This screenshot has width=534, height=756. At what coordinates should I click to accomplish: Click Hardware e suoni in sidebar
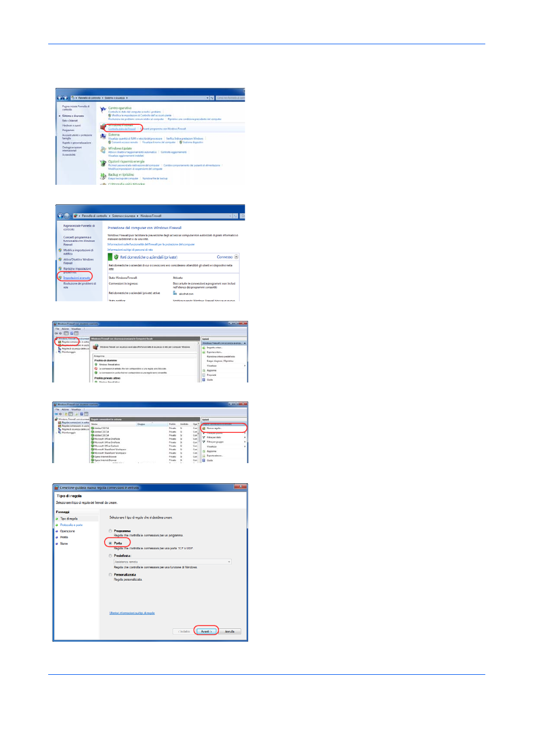click(71, 125)
